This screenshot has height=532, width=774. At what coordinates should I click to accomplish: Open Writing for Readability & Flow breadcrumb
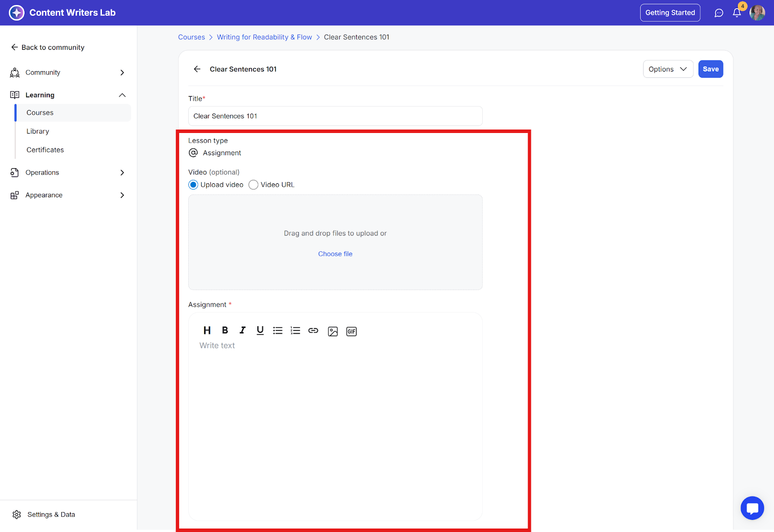point(264,37)
